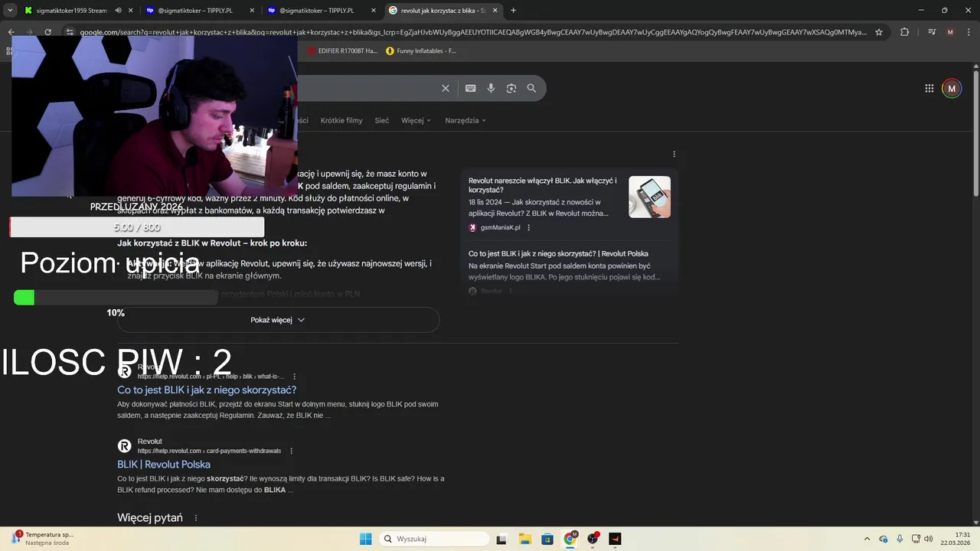Bookmark this page with the star icon
980x551 pixels.
click(879, 32)
